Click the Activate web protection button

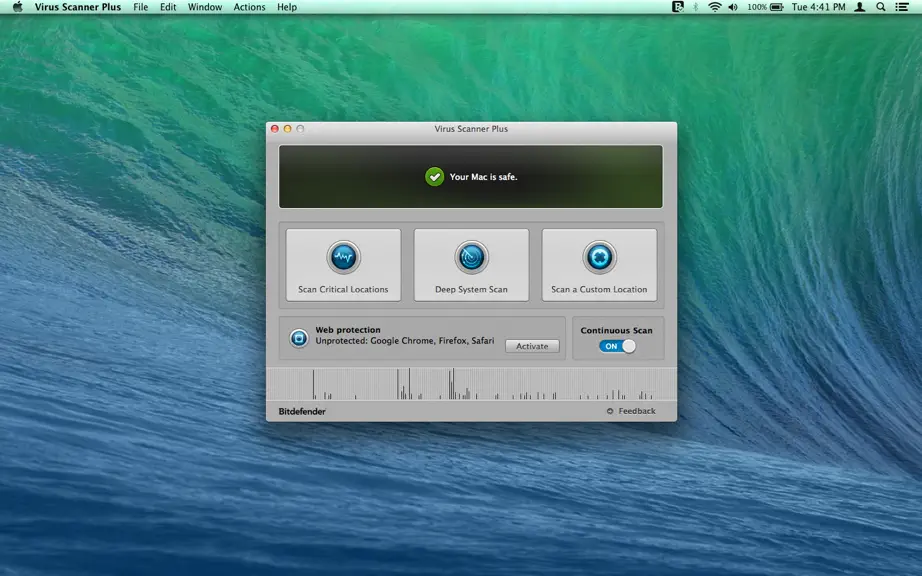coord(532,346)
